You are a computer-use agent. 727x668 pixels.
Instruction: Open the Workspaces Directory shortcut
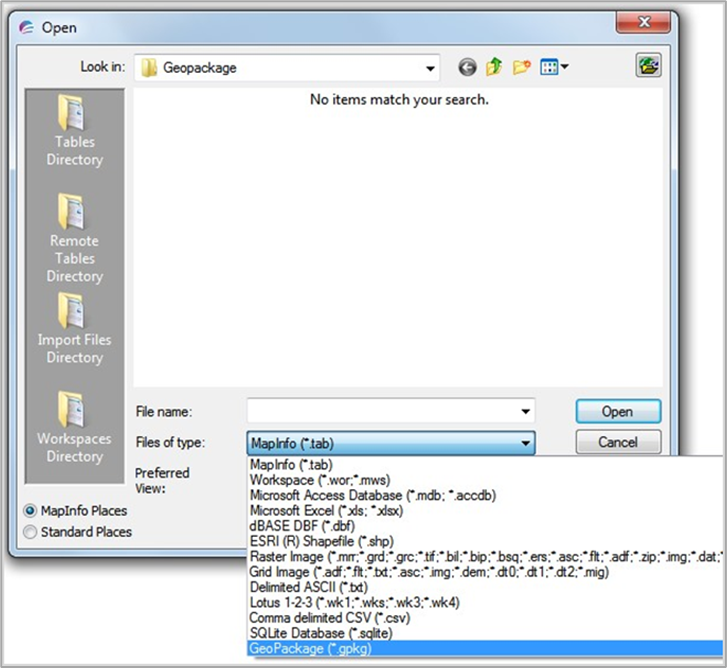74,427
